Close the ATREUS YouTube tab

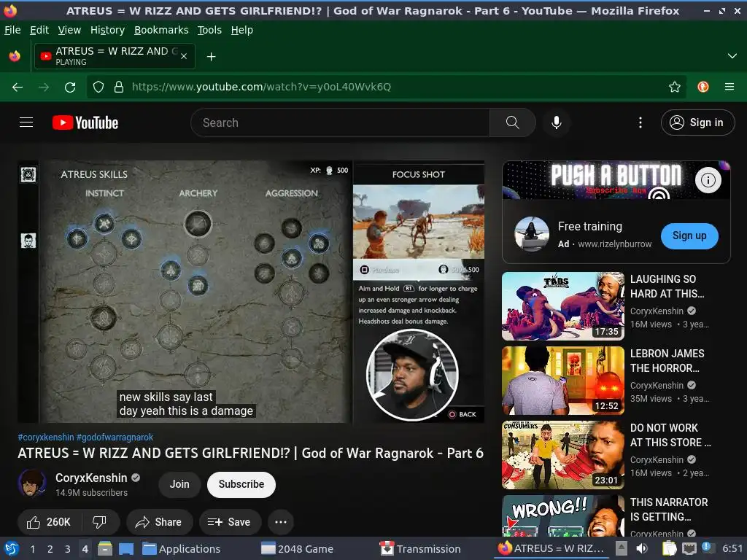tap(184, 56)
